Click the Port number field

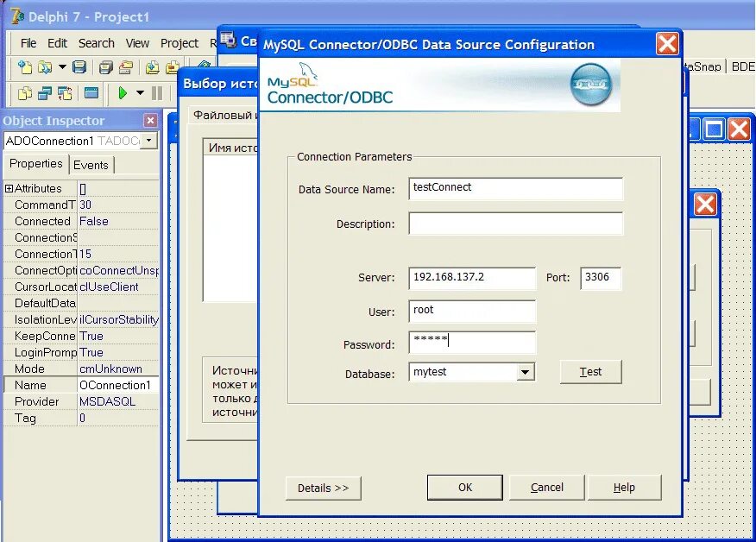click(x=601, y=278)
